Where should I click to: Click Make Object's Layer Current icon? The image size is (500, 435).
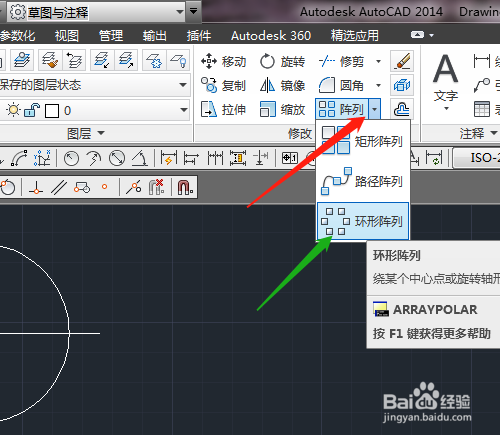(x=22, y=60)
